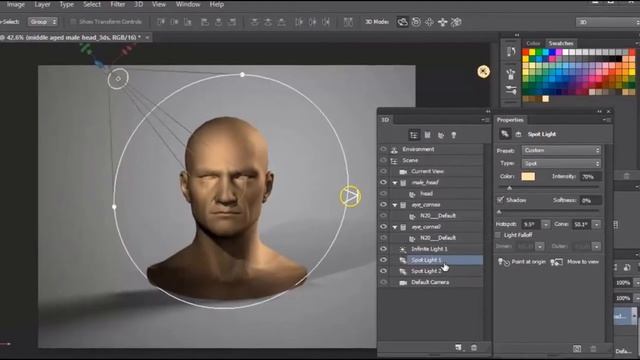Select Infinite Light 1 in 3D panel
Viewport: 640px width, 360px height.
click(429, 249)
